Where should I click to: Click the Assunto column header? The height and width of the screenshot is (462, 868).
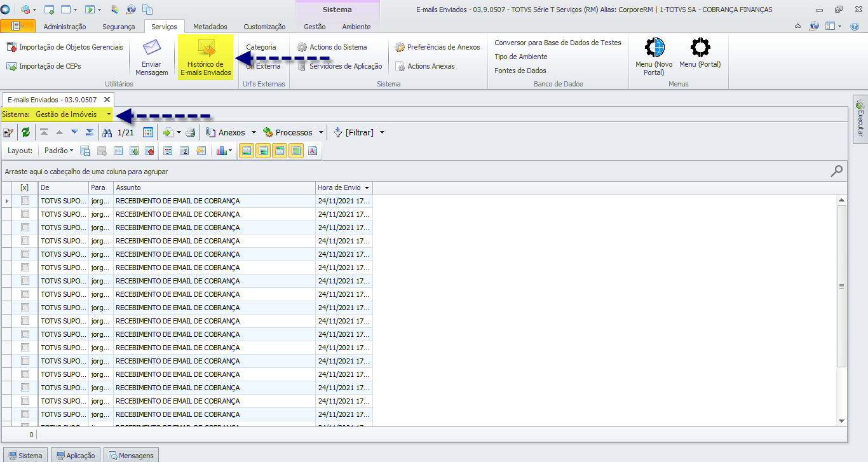(215, 187)
